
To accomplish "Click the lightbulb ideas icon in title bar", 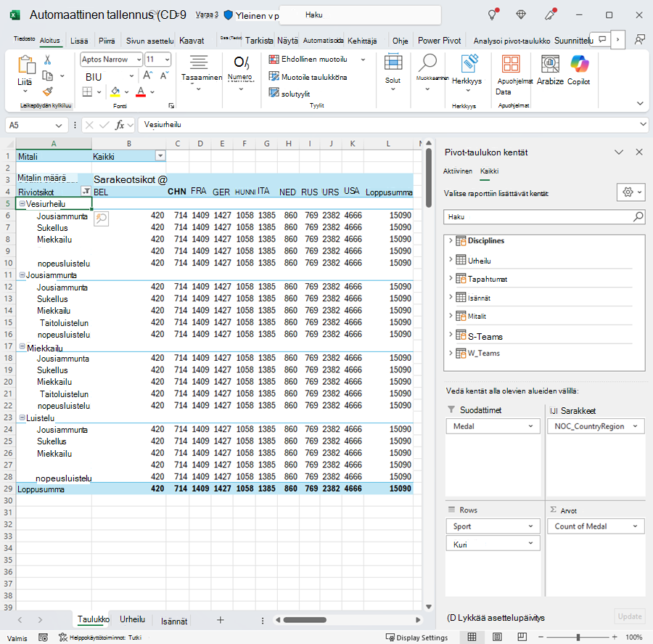I will pyautogui.click(x=493, y=15).
